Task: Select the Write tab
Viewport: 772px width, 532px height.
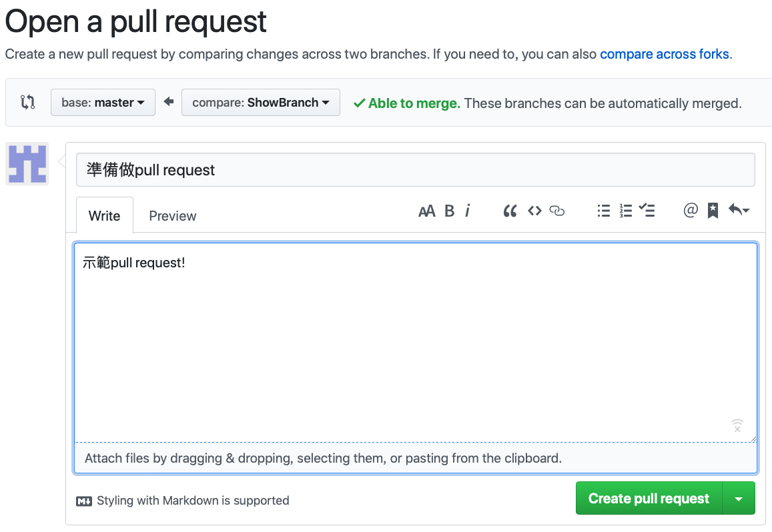Action: [104, 216]
